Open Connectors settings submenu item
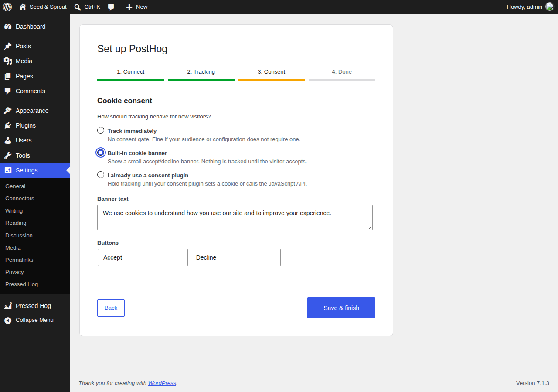The width and height of the screenshot is (558, 392). [20, 198]
